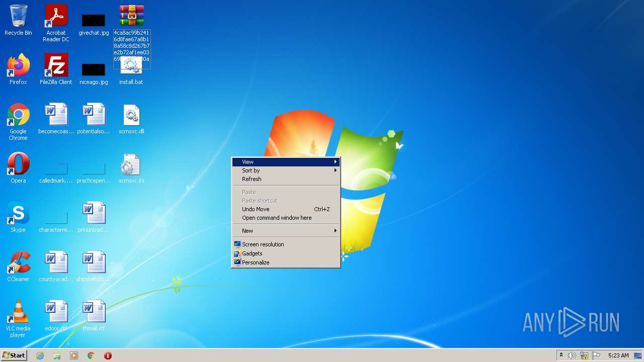Open the volume speaker tray icon
Screen dimensions: 644x362
pyautogui.click(x=572, y=355)
